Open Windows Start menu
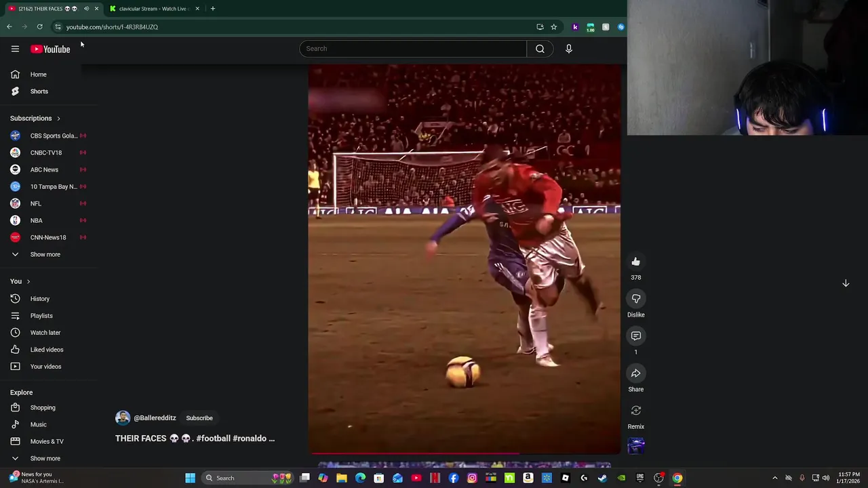 pos(191,478)
